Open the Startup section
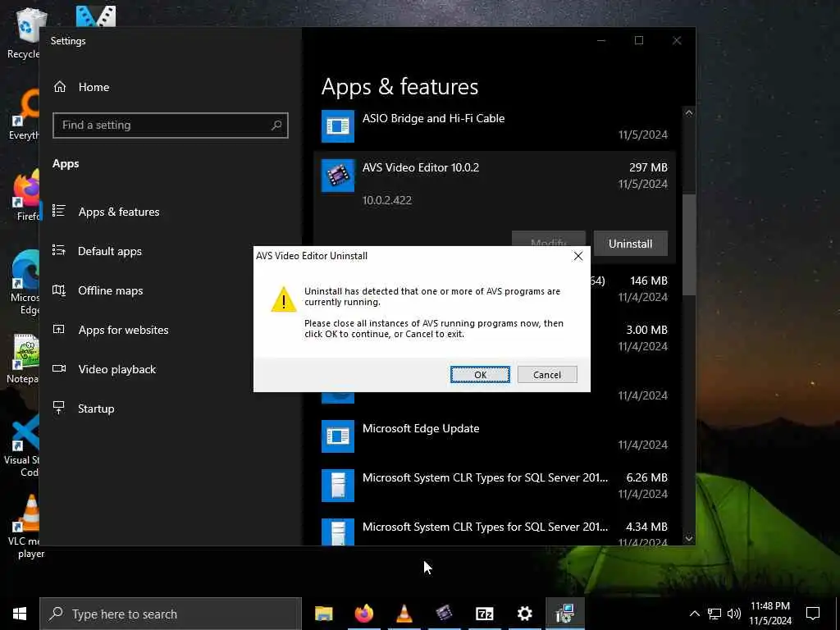The image size is (840, 630). click(x=96, y=409)
